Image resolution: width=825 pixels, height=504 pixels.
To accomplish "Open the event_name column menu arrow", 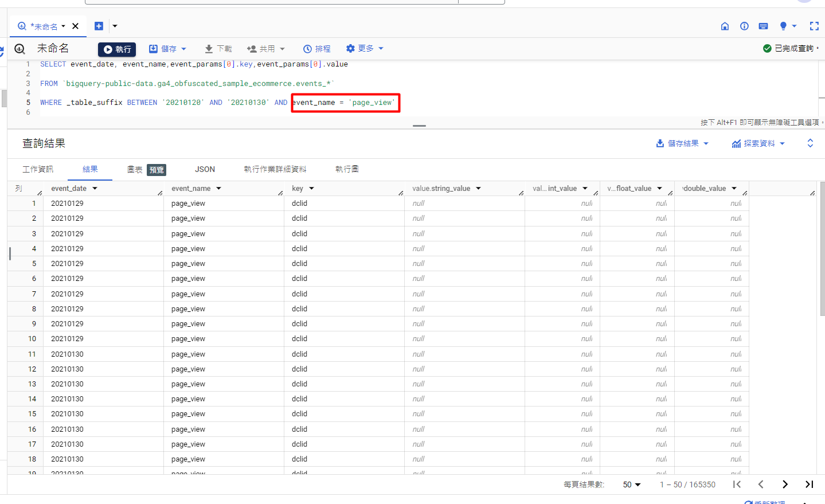I will coord(218,188).
